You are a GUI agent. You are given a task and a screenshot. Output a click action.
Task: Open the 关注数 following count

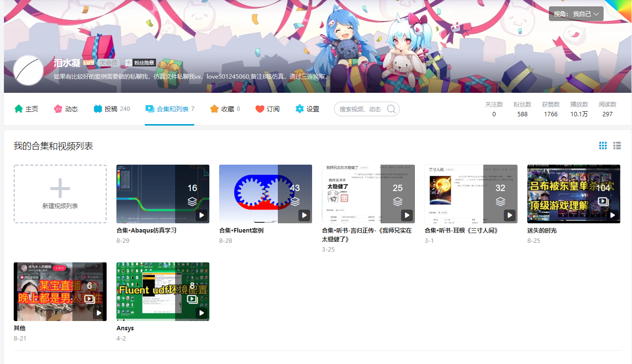pos(494,109)
